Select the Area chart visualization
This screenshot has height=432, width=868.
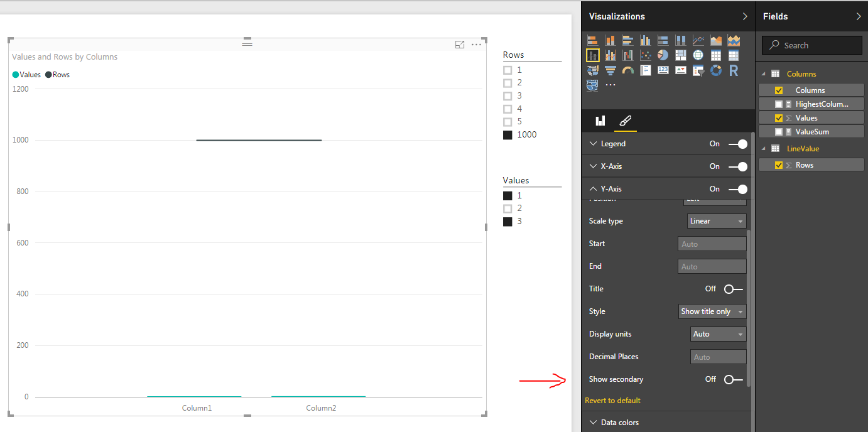(716, 40)
